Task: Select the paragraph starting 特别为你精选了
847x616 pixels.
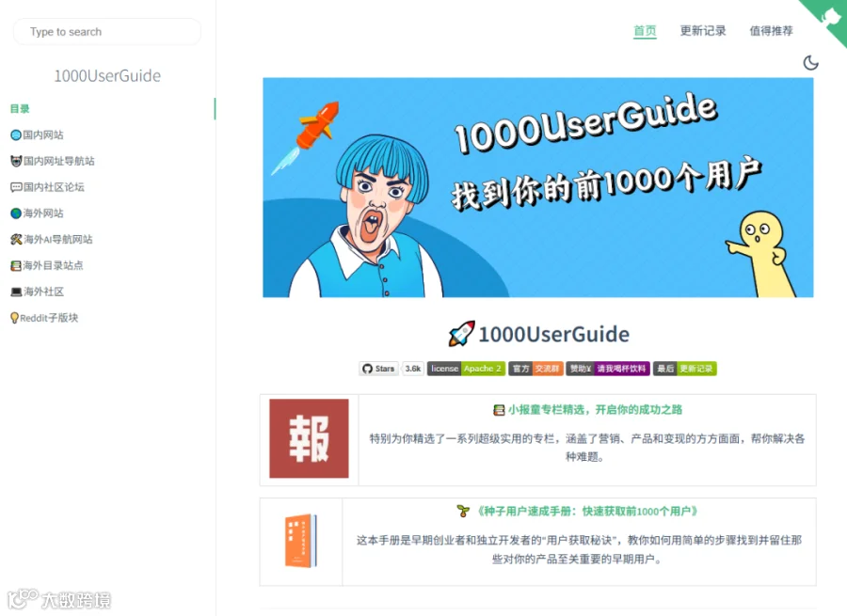Action: coord(587,448)
